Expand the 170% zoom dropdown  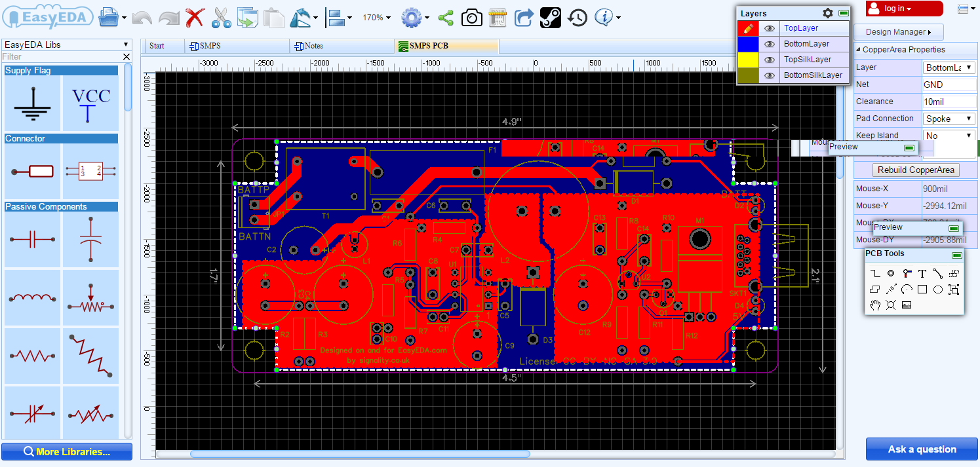[376, 18]
